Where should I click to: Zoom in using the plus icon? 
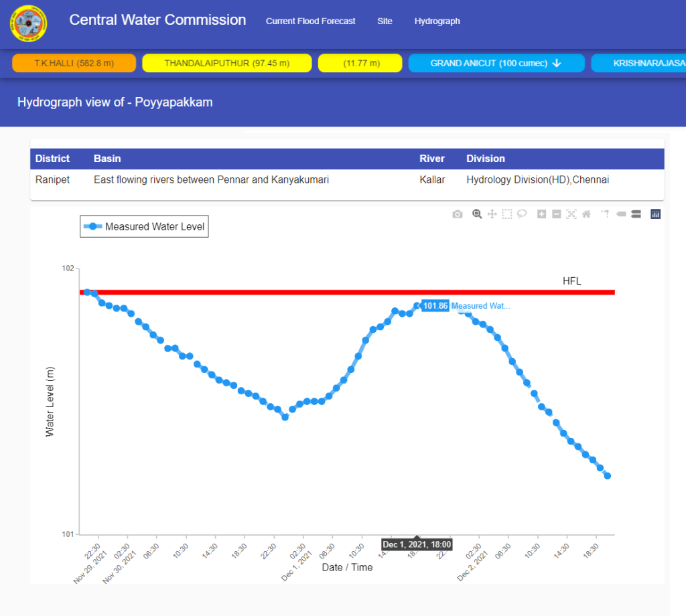[x=541, y=214]
